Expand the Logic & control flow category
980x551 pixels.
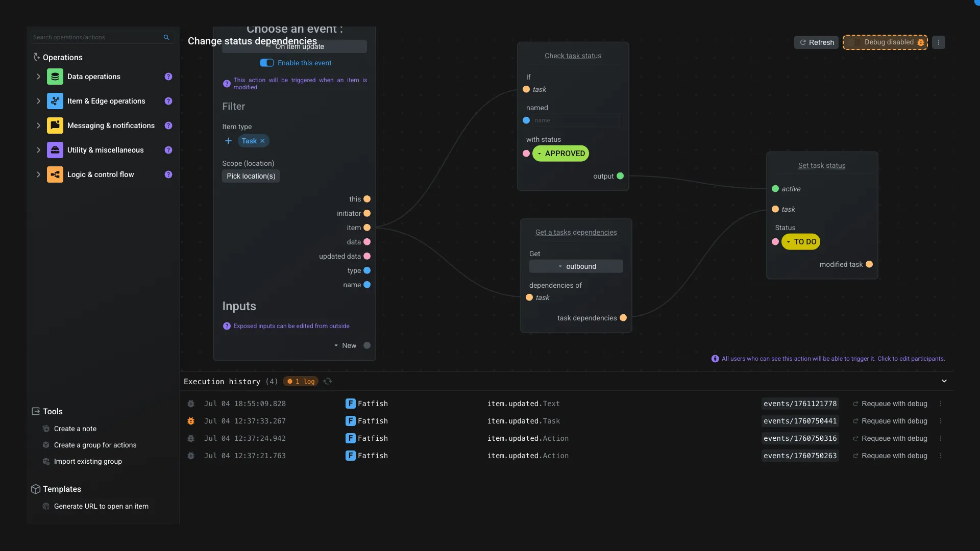point(38,174)
